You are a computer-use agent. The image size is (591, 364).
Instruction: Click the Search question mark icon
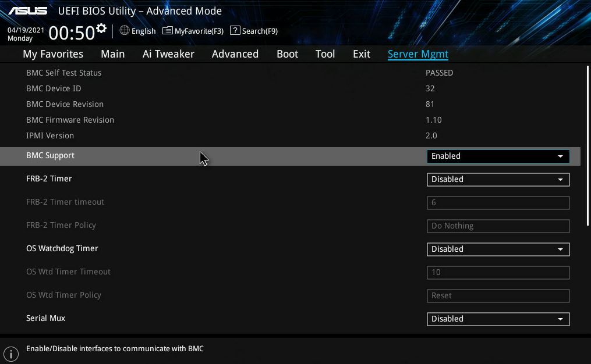pos(235,30)
